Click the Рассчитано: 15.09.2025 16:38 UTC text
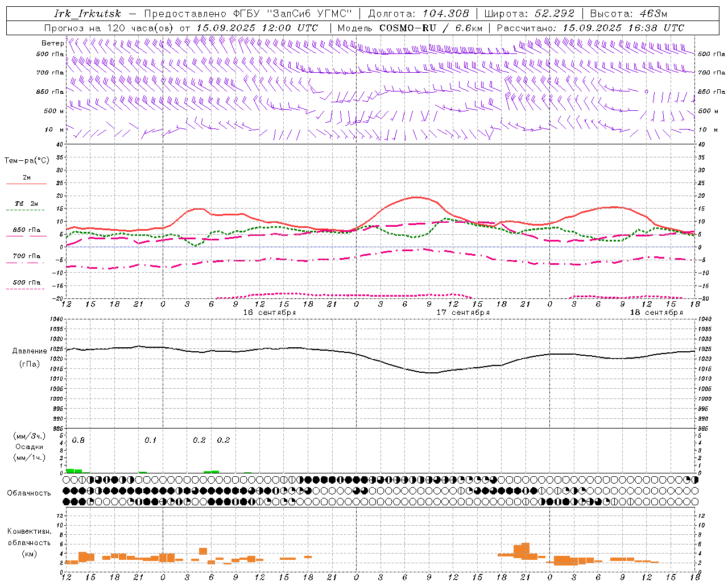Viewport: 728px width, 582px height. coord(590,28)
